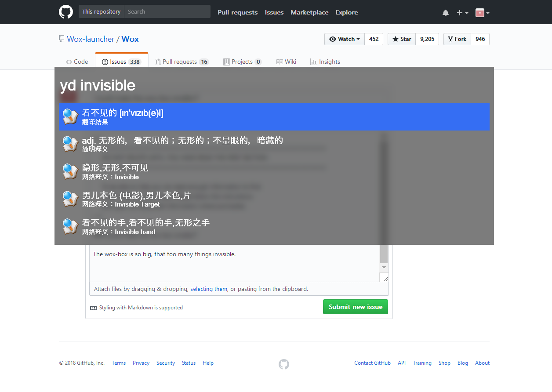This screenshot has width=552, height=392.
Task: Open Styling with Markdown is supported link
Action: coord(141,308)
